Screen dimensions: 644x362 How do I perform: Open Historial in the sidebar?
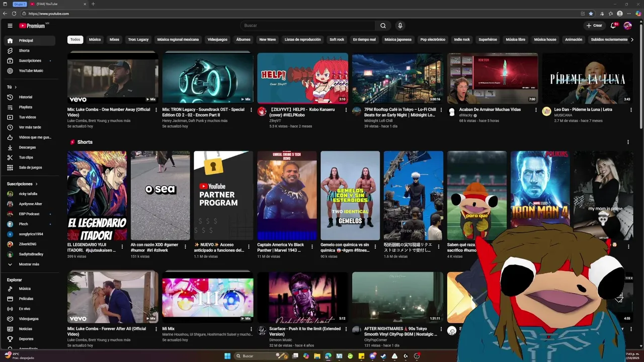pyautogui.click(x=30, y=97)
